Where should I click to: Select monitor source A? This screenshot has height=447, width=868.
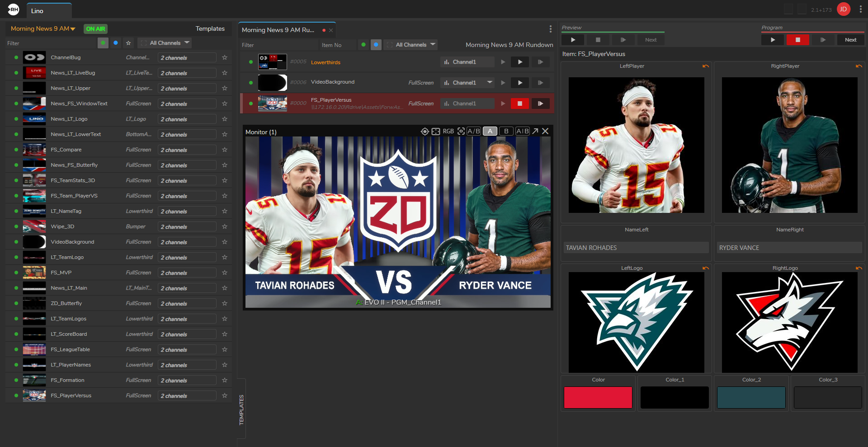pyautogui.click(x=490, y=131)
